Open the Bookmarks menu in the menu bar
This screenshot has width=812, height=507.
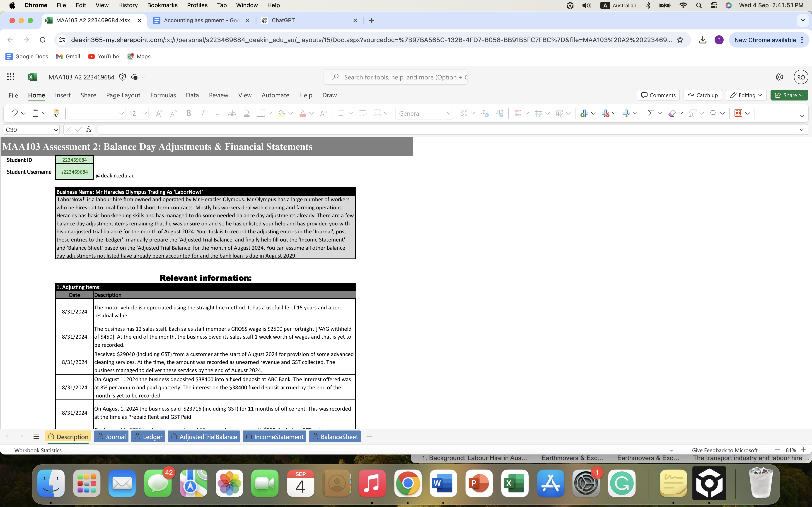pyautogui.click(x=162, y=5)
